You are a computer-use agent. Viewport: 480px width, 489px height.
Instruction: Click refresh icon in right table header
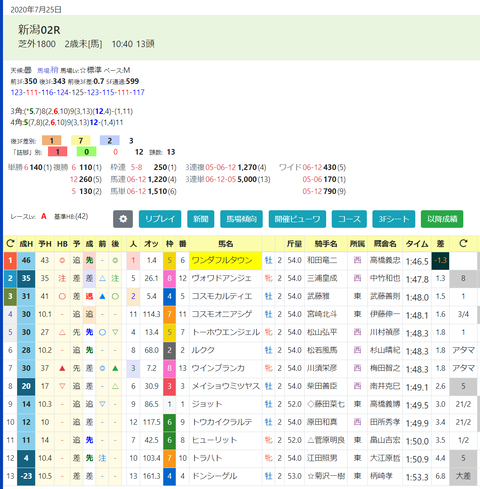tap(463, 244)
